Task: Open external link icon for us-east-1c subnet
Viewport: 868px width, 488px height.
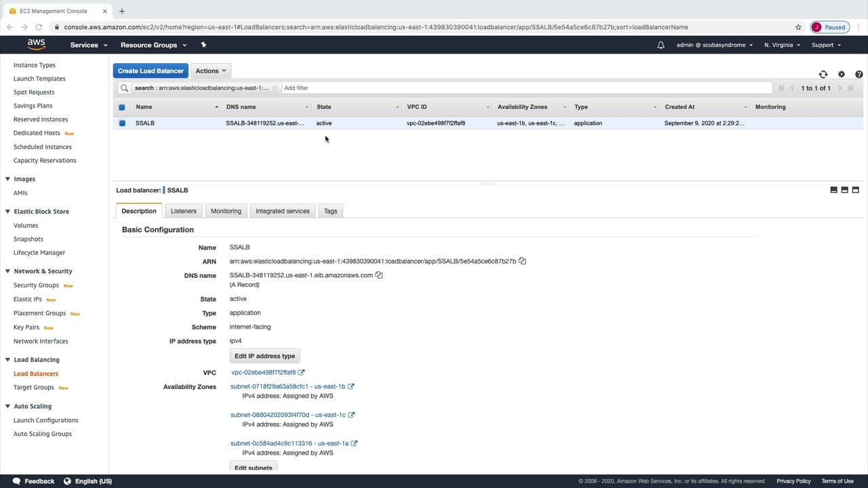Action: point(351,415)
